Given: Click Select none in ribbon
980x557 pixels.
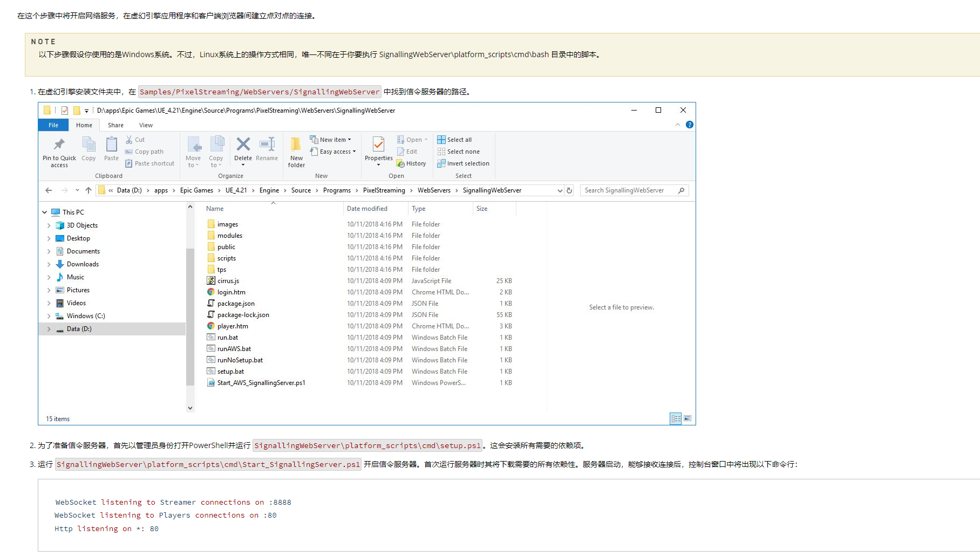Looking at the screenshot, I should pyautogui.click(x=459, y=152).
